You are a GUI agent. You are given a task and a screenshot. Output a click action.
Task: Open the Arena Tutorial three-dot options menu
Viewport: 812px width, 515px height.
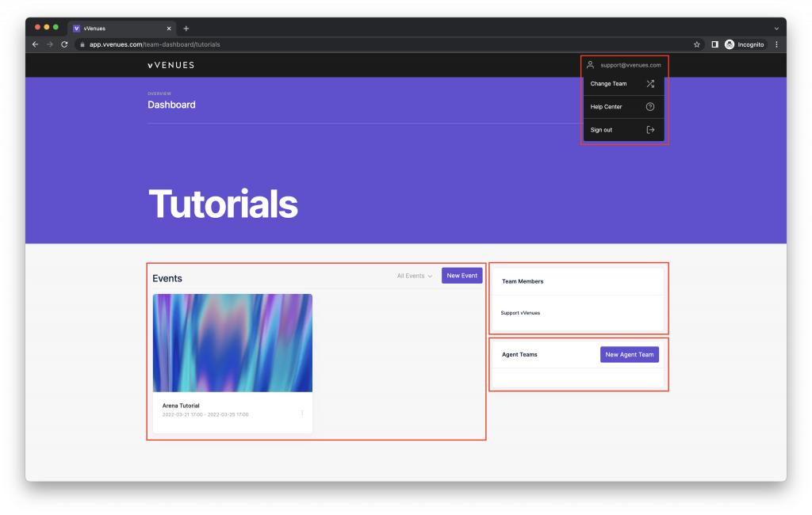pyautogui.click(x=302, y=413)
